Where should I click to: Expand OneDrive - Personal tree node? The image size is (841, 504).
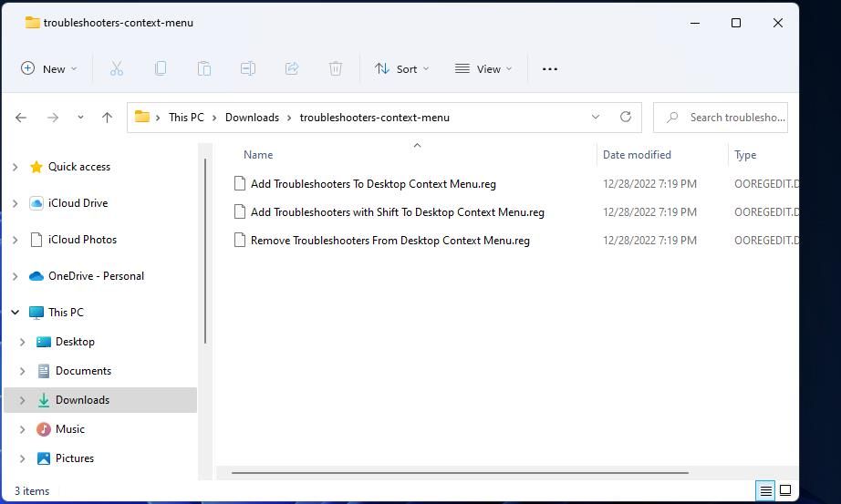pyautogui.click(x=15, y=276)
